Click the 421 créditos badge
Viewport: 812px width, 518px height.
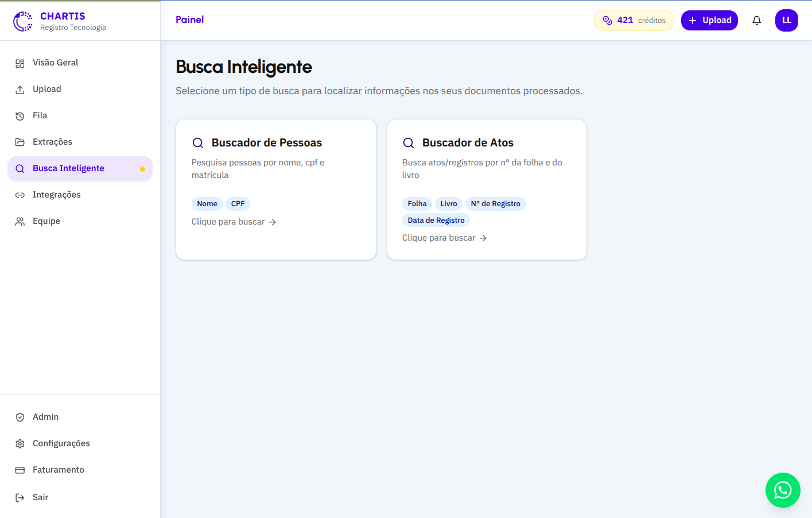coord(634,21)
